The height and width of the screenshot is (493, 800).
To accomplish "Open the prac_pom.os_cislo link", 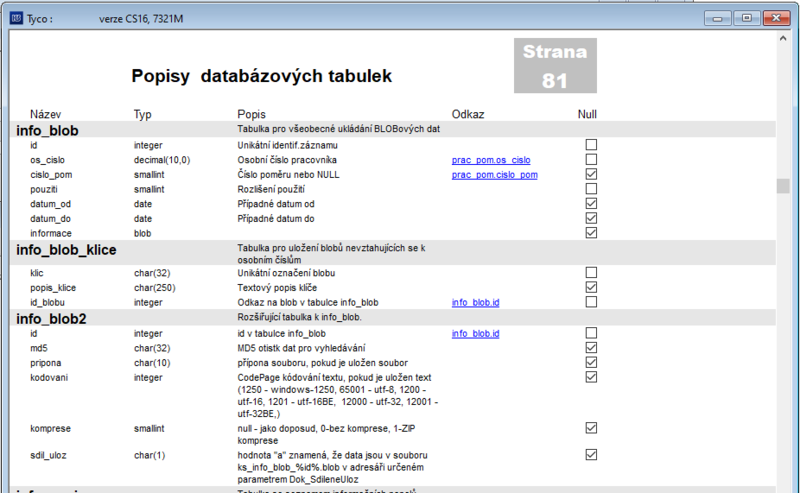I will coord(491,160).
